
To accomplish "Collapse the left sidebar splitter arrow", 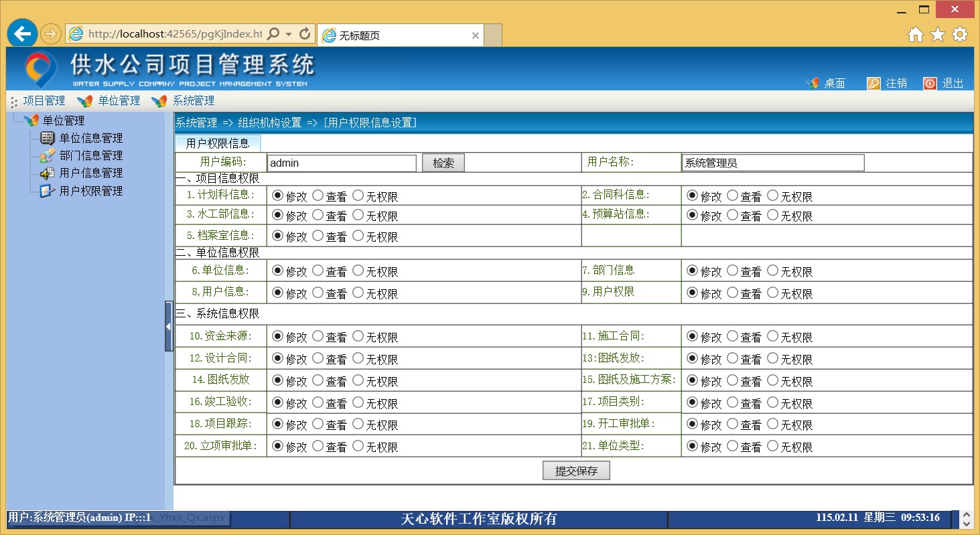I will click(x=168, y=326).
